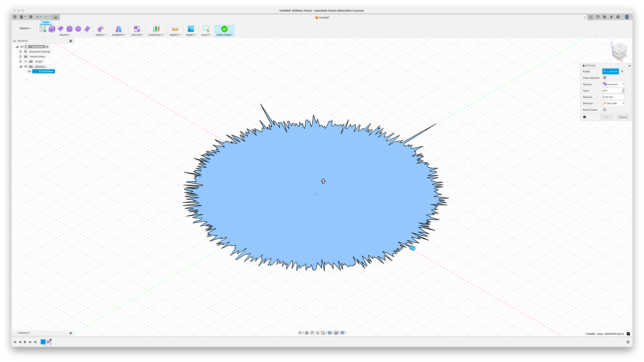The width and height of the screenshot is (644, 362).
Task: Switch to the FORM tab
Action: pos(46,22)
